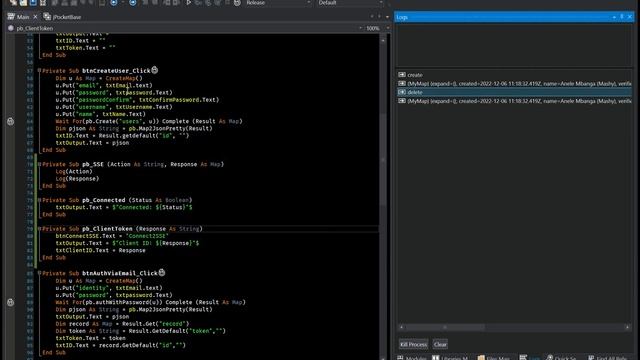Open the Default configuration dropdown
The image size is (640, 360).
pyautogui.click(x=350, y=2)
